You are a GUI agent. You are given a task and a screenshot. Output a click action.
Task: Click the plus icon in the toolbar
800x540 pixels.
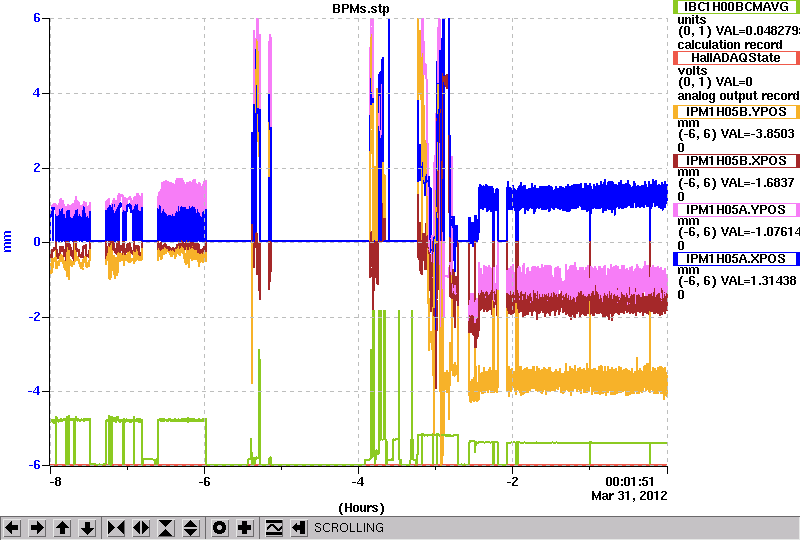click(245, 528)
